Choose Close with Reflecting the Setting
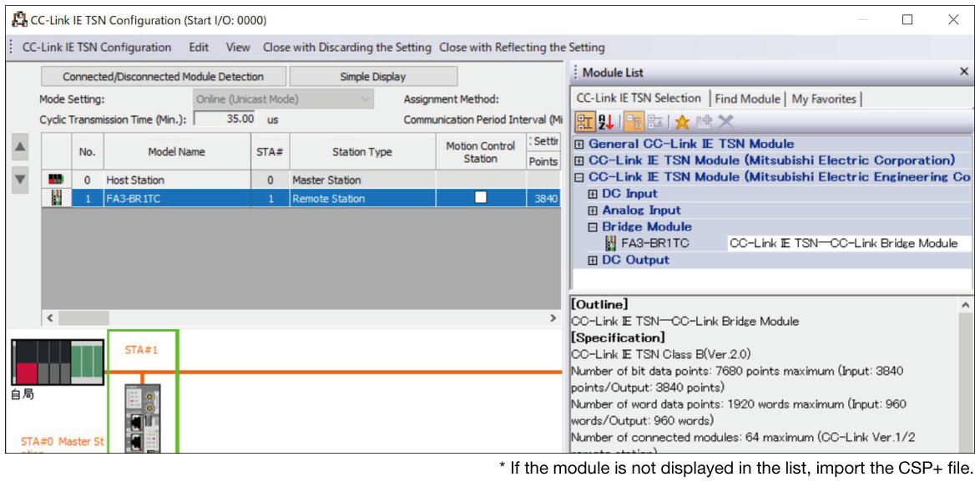 pyautogui.click(x=522, y=48)
